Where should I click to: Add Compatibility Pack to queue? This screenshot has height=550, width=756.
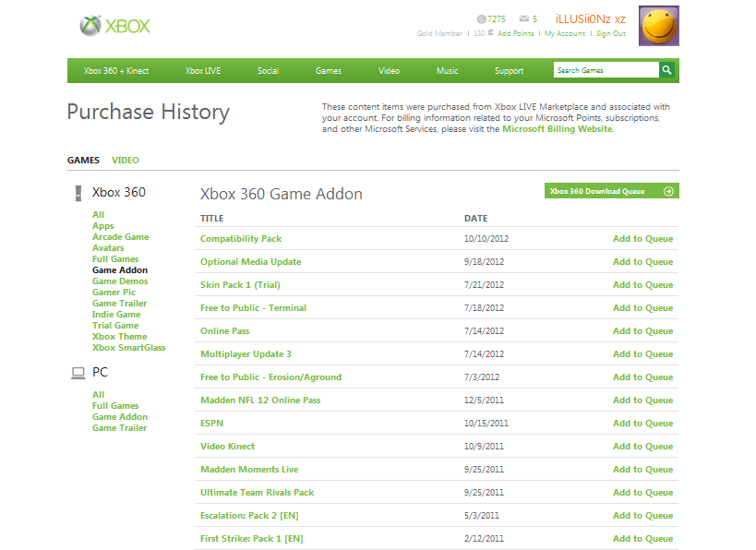tap(642, 239)
